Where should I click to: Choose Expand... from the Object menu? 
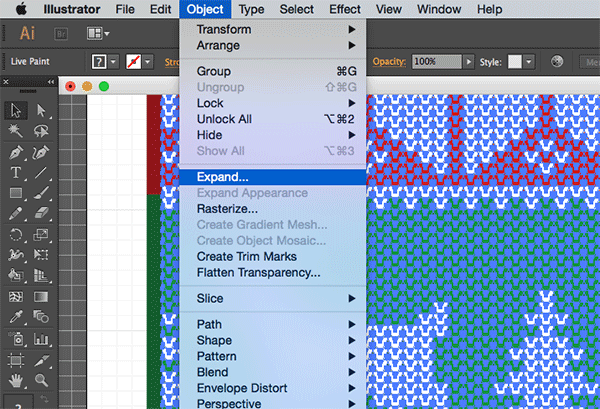click(x=223, y=177)
